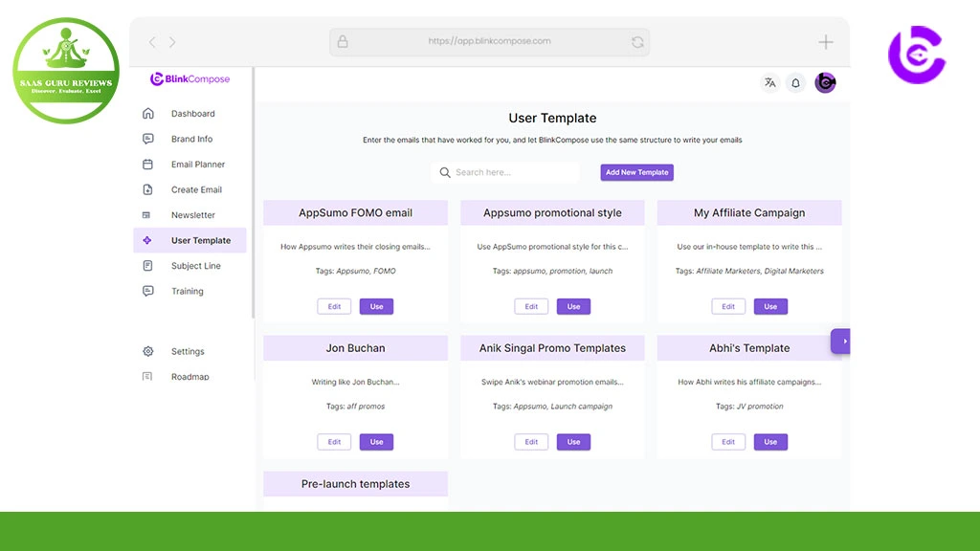
Task: Click the AppSumo FOMO email title
Action: [356, 212]
